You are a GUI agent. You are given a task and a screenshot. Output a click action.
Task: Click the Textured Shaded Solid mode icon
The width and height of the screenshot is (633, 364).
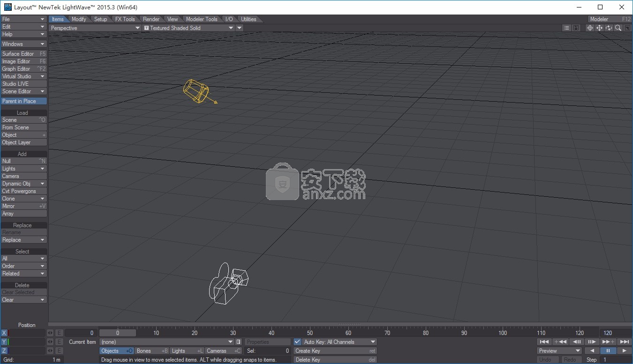click(x=146, y=28)
